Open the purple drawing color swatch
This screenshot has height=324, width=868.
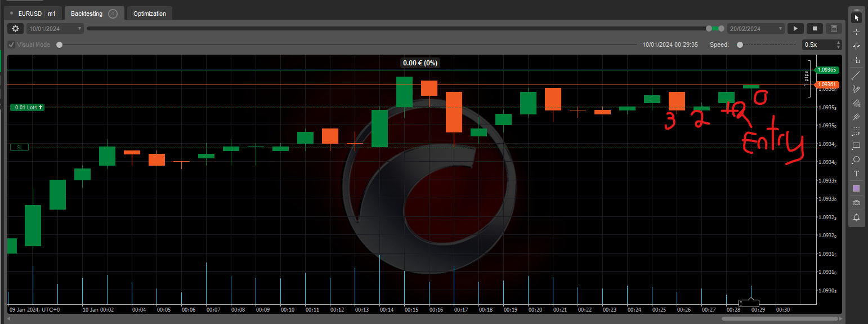(856, 188)
